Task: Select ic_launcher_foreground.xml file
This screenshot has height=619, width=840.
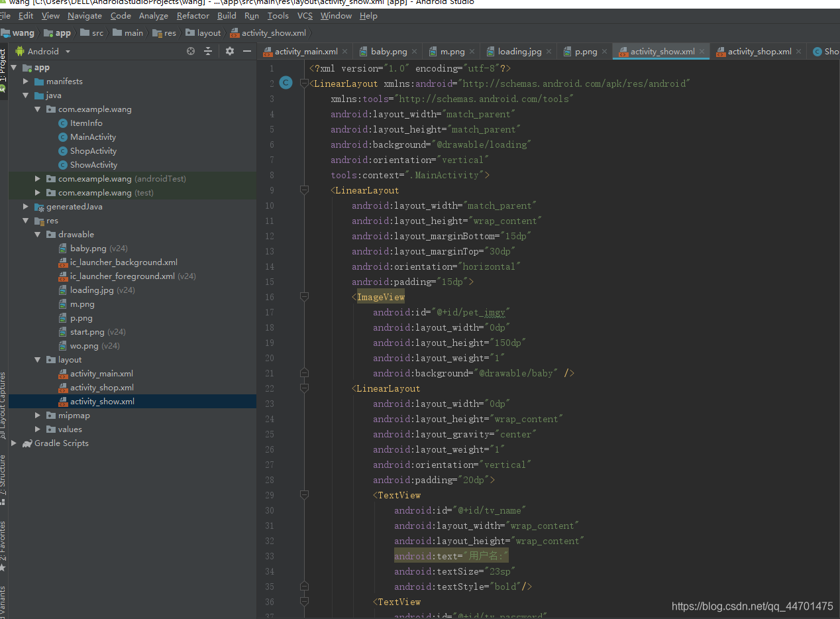Action: [123, 276]
